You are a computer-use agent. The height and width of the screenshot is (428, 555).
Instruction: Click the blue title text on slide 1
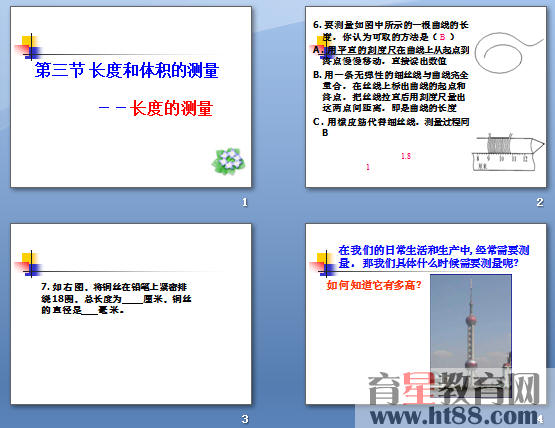(127, 70)
